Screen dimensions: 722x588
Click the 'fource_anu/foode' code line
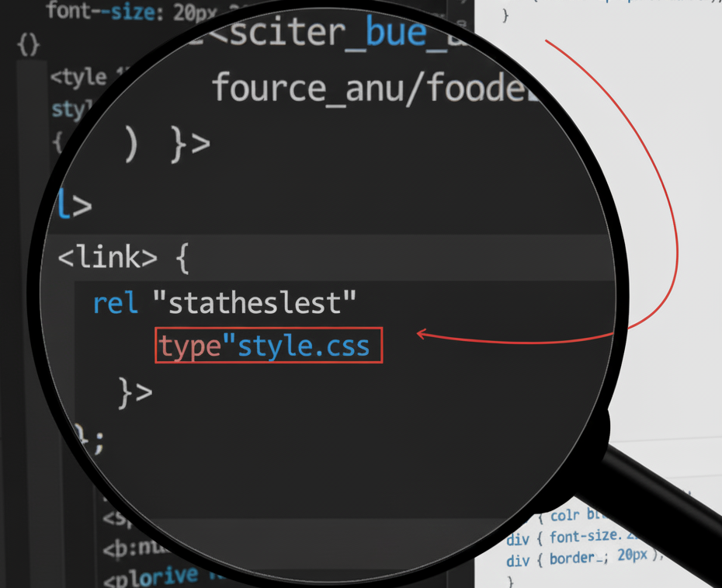coord(370,88)
